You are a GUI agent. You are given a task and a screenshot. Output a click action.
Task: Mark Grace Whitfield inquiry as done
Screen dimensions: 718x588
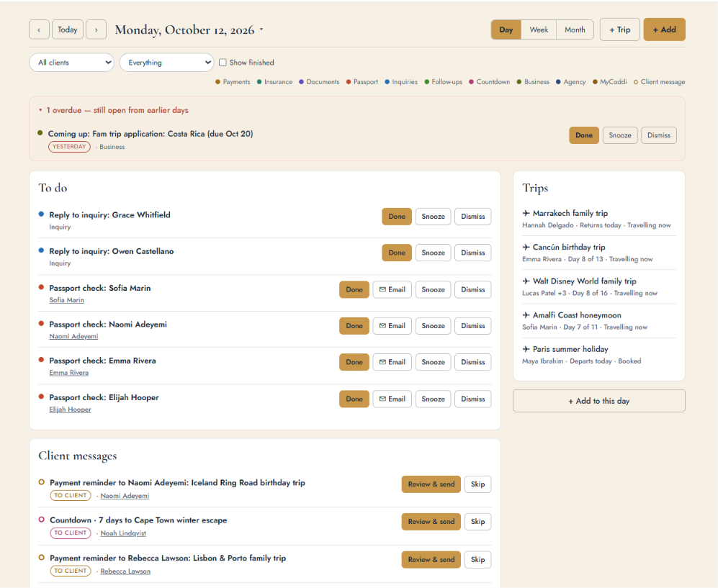pos(397,217)
